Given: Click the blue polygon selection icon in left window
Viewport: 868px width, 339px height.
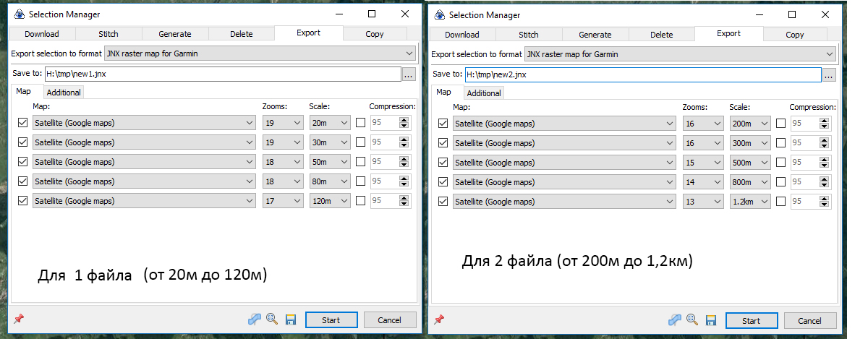Looking at the screenshot, I should [254, 319].
